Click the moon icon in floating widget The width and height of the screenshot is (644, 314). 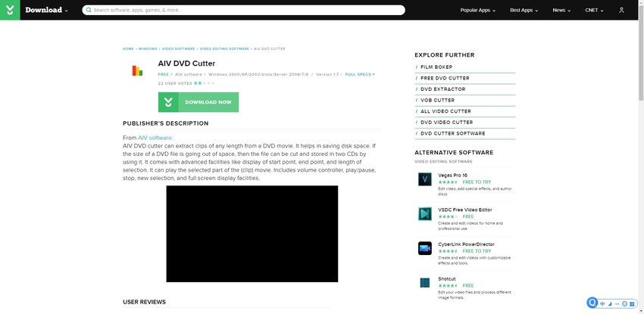tap(610, 303)
